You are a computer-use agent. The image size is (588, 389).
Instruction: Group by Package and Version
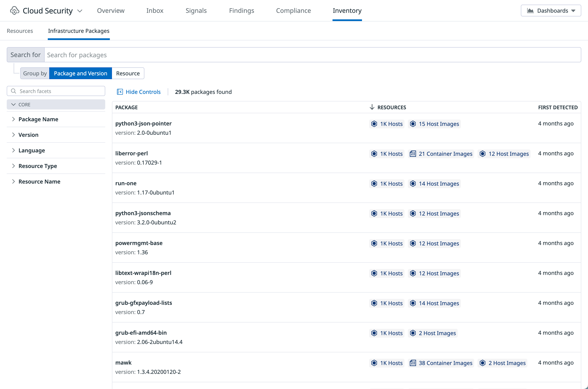(x=80, y=73)
